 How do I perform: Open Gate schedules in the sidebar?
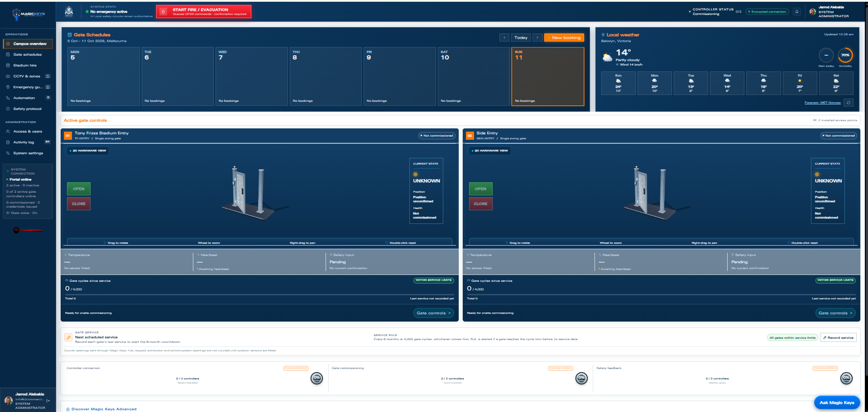coord(27,55)
